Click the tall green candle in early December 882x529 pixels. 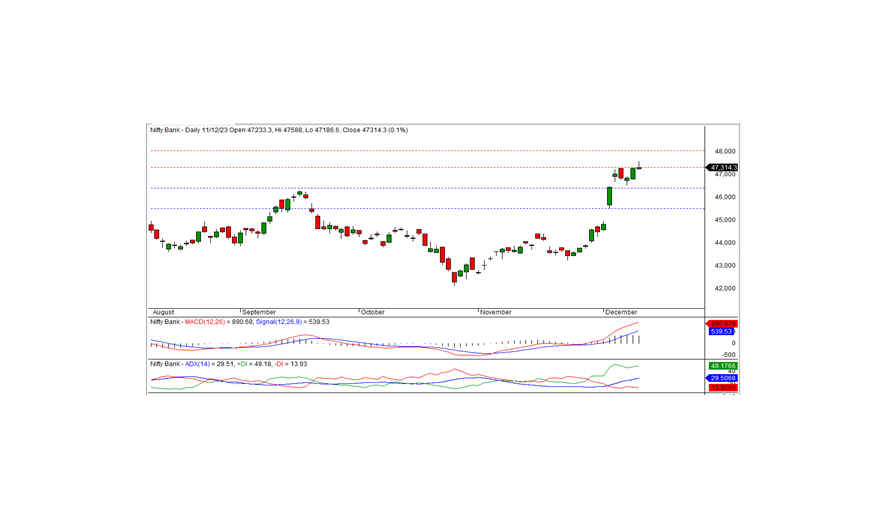(609, 196)
